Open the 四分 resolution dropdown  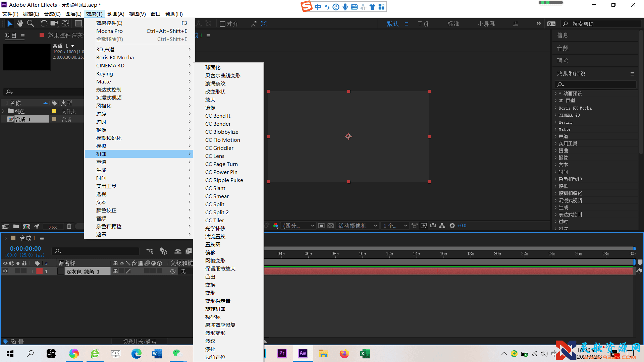click(299, 226)
